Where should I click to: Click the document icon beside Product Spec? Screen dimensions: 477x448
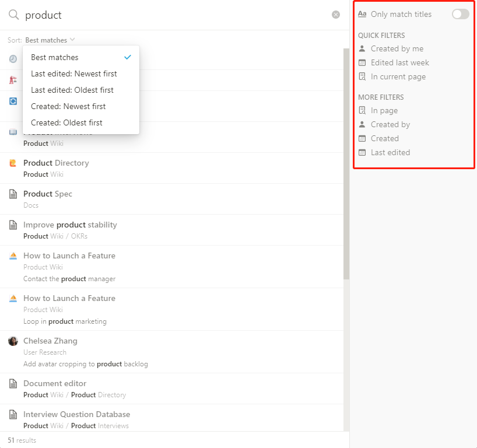13,194
